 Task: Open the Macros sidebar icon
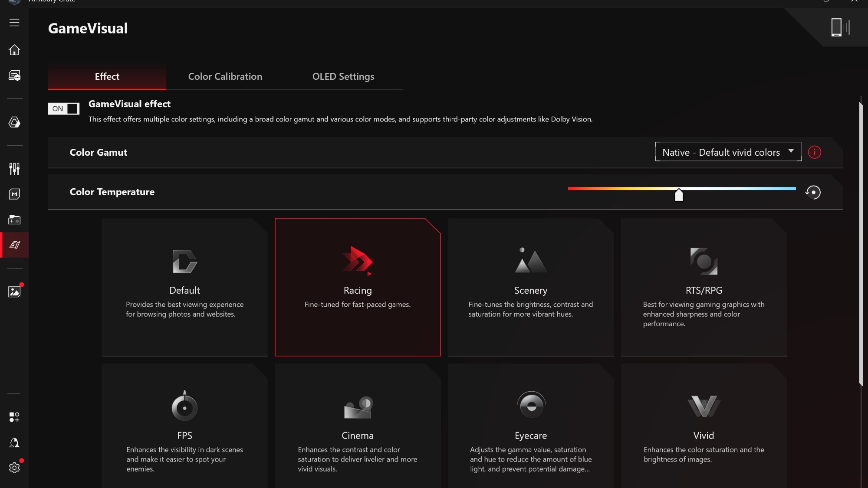(x=14, y=194)
